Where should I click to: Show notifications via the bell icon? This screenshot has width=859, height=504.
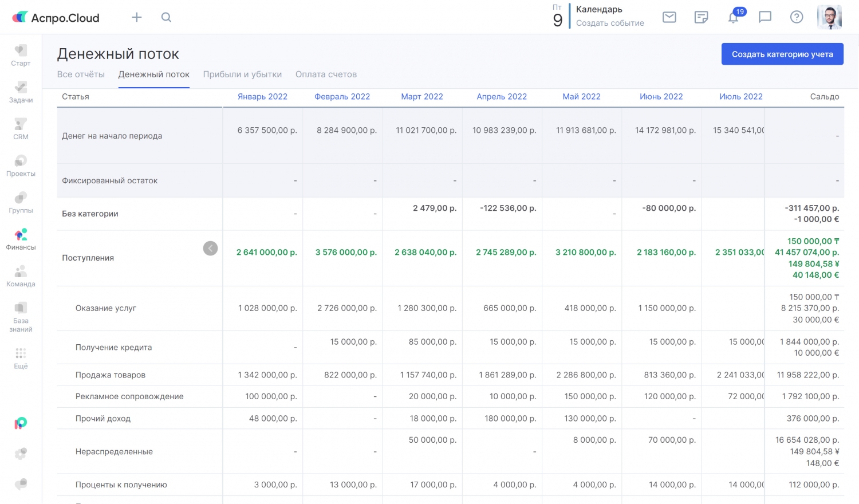click(x=733, y=17)
